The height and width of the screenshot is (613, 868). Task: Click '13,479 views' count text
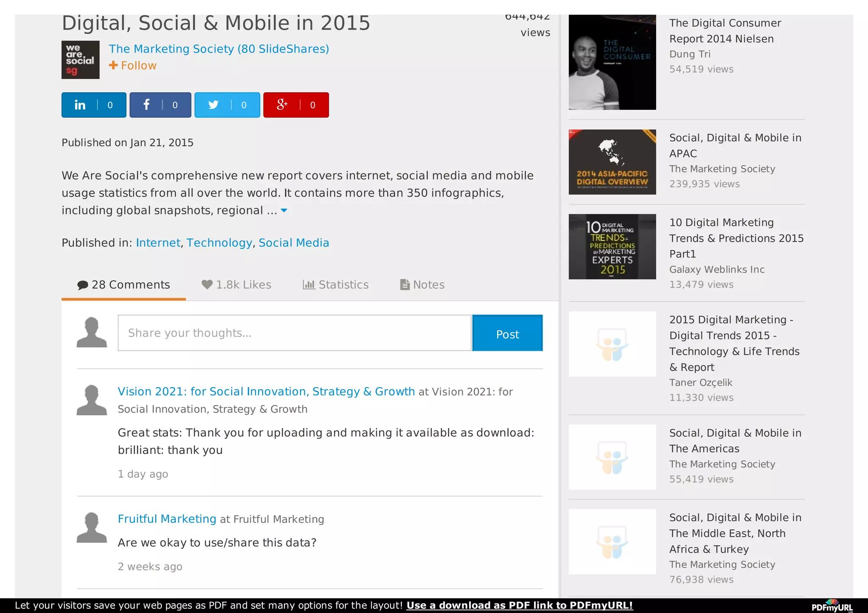[701, 284]
